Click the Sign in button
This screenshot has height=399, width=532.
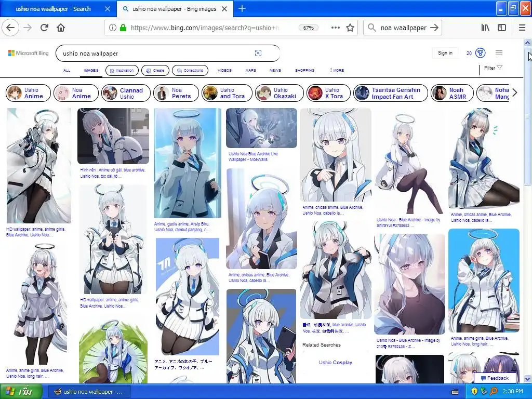[445, 53]
